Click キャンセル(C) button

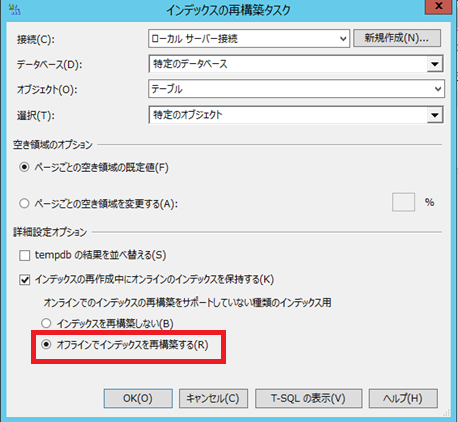[213, 398]
